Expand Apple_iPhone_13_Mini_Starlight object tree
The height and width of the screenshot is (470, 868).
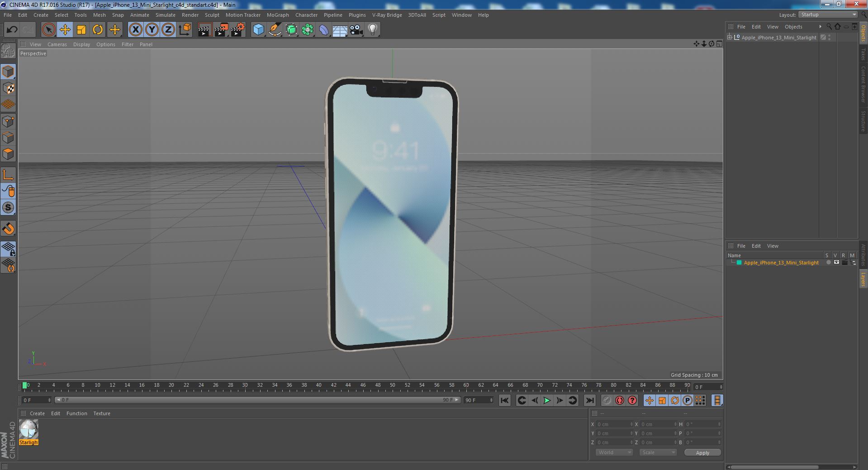click(x=729, y=38)
